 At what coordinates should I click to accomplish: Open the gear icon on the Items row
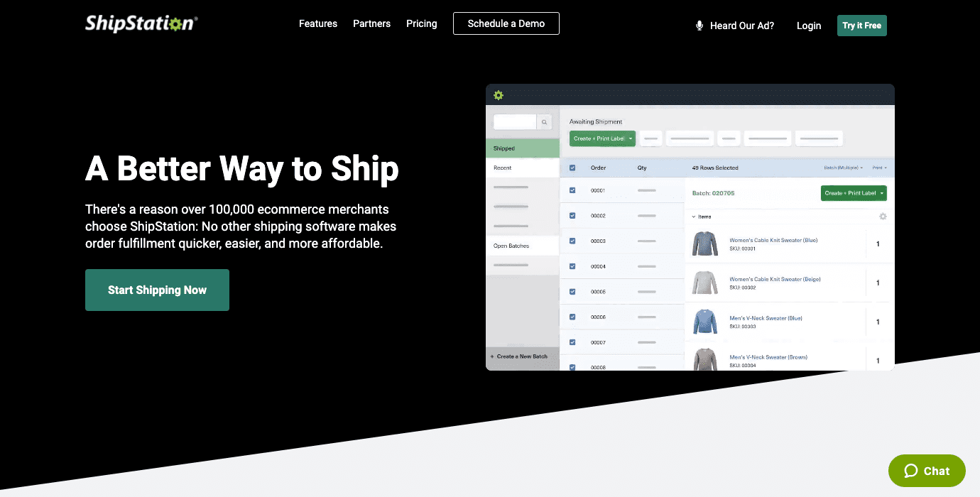point(882,216)
